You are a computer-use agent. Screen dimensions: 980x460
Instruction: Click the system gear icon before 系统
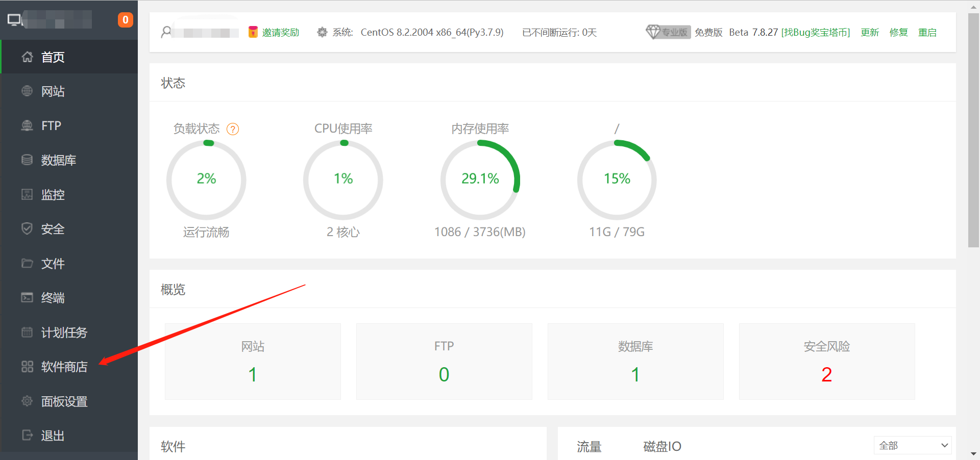[x=322, y=32]
